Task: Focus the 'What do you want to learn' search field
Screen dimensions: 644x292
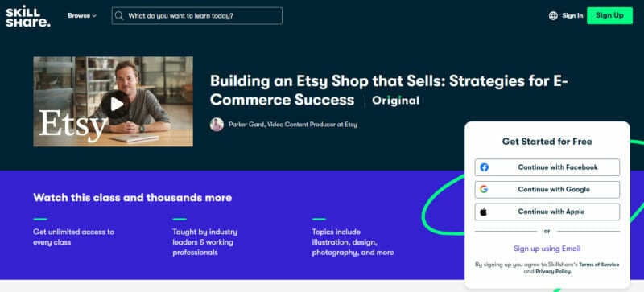Action: (x=196, y=15)
